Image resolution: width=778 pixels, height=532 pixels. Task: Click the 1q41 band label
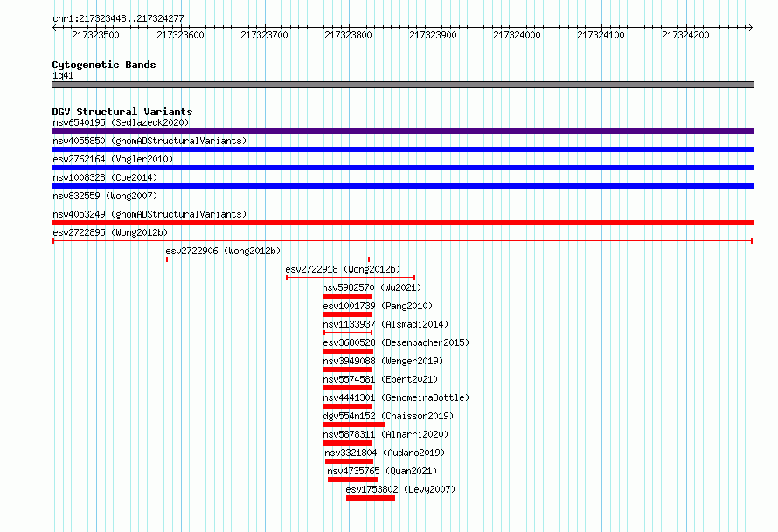point(63,75)
